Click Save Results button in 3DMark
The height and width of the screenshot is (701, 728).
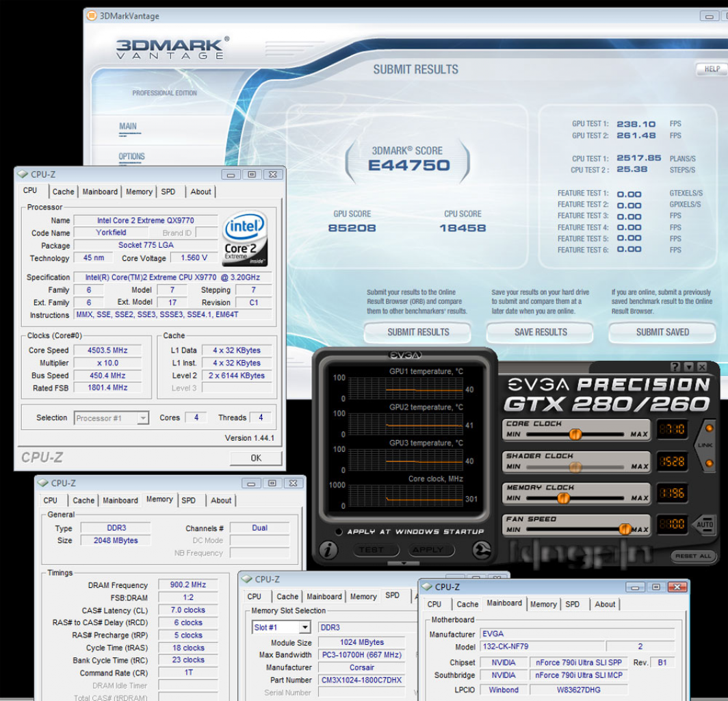540,332
